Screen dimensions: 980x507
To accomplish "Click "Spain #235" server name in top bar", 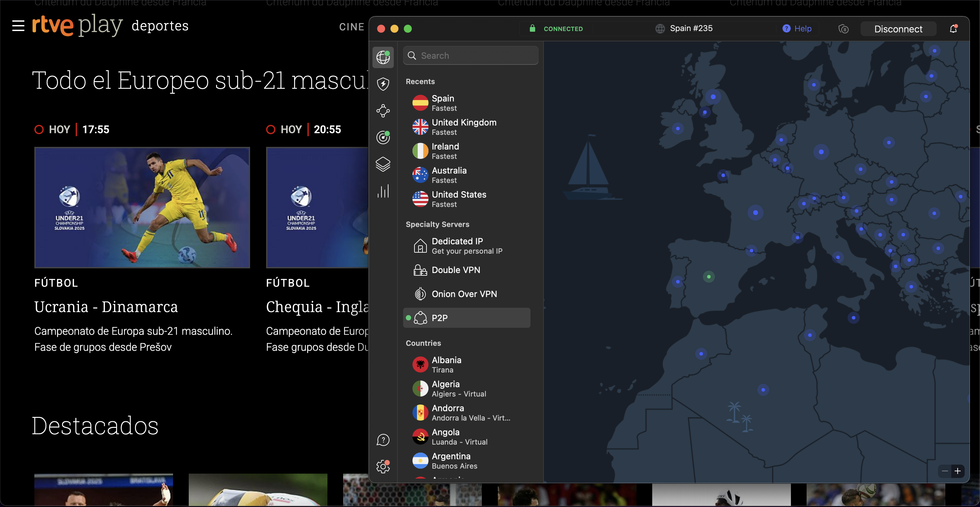I will pos(691,29).
